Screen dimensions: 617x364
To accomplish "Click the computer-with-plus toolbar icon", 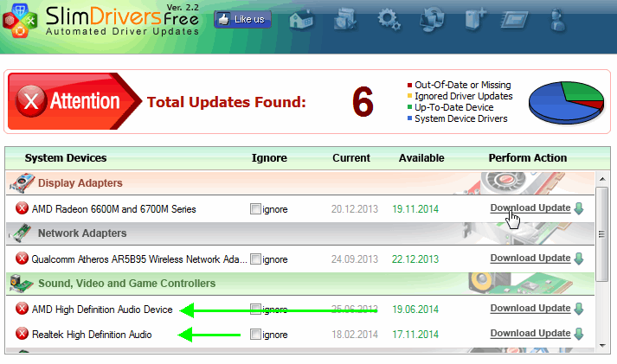I will click(476, 19).
